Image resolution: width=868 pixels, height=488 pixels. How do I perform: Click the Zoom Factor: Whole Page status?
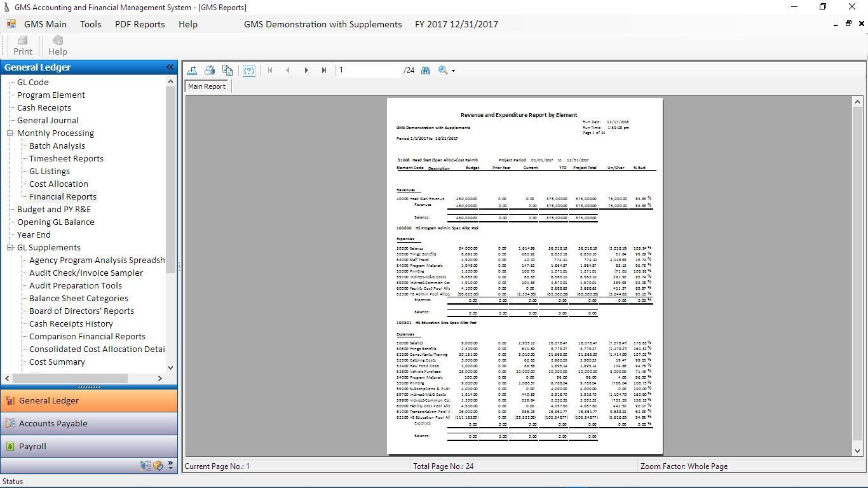684,466
